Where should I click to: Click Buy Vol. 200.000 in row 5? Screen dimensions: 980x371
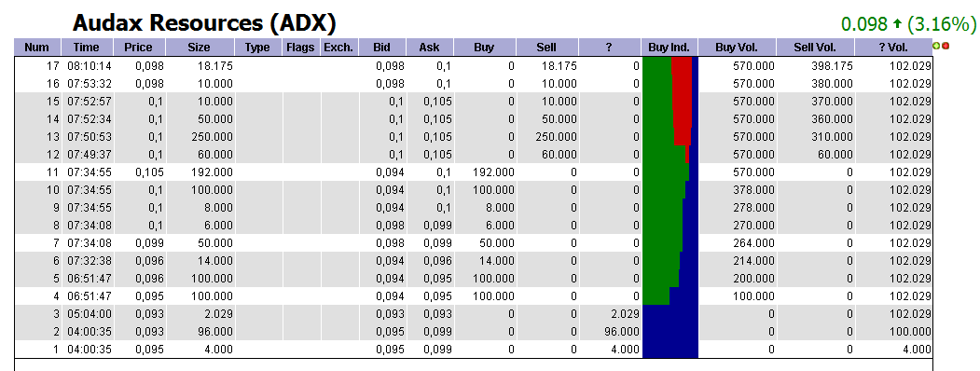753,279
